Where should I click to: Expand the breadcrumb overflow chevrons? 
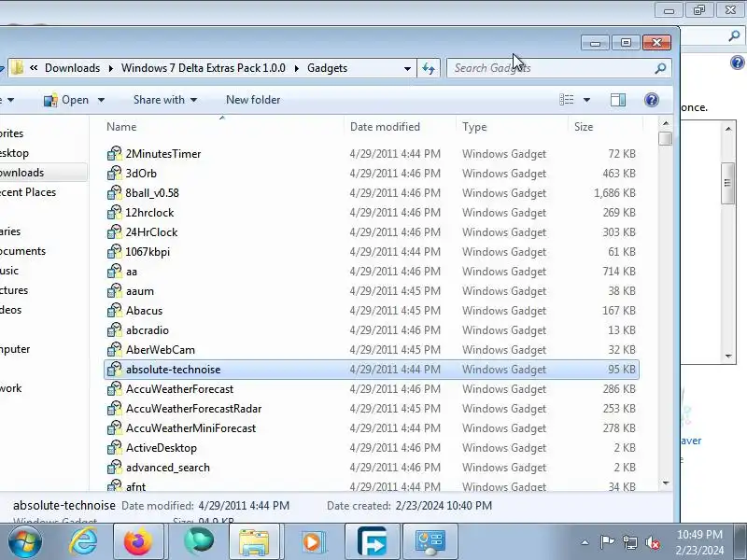34,67
